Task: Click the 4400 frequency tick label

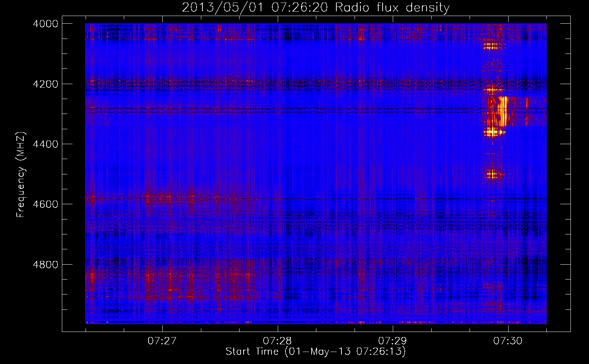Action: click(46, 144)
